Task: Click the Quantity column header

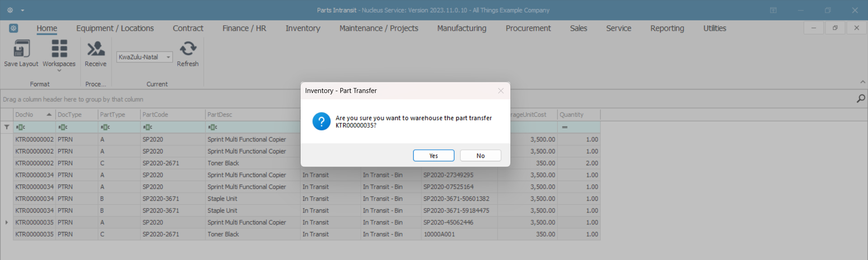Action: pos(579,115)
